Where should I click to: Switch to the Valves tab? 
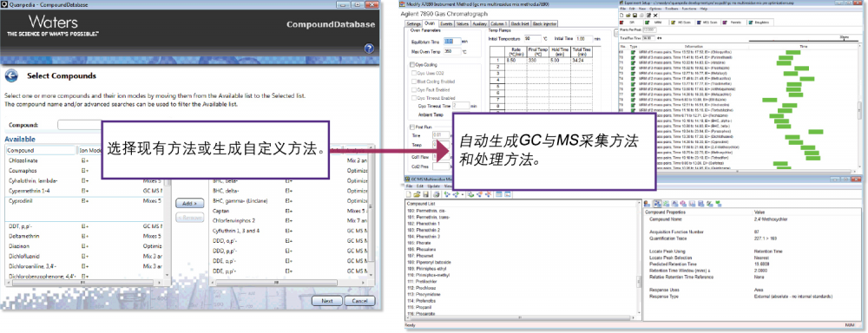pos(463,23)
